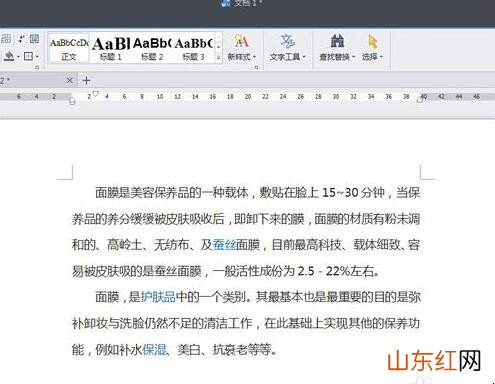The image size is (495, 384).
Task: Click the text layout frame icon
Action: 34,39
